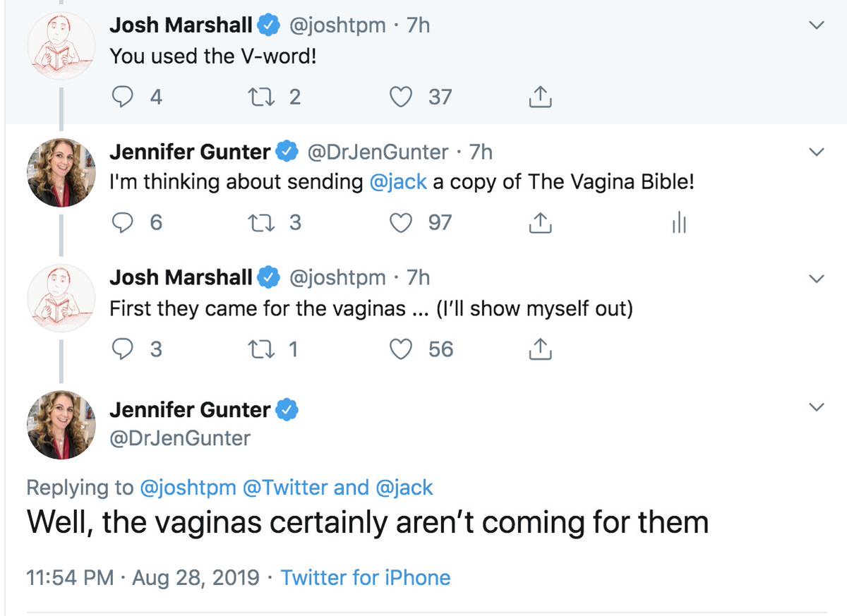Click the Twitter for iPhone source link
Image resolution: width=847 pixels, height=616 pixels.
(366, 578)
